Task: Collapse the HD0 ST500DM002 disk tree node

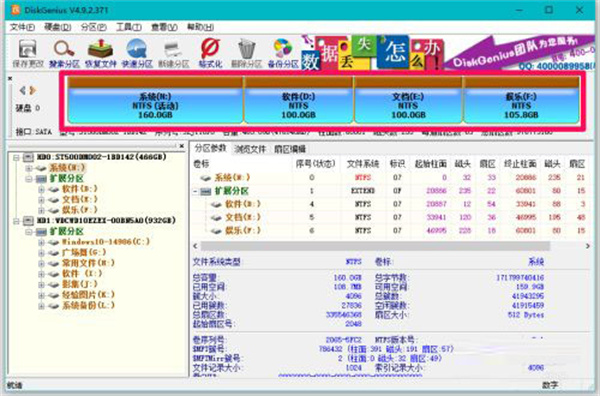Action: coord(16,157)
